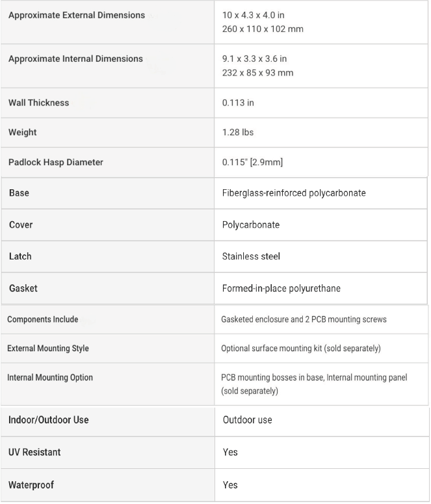431x504 pixels.
Task: Click the Approximate External Dimensions label
Action: click(x=77, y=15)
